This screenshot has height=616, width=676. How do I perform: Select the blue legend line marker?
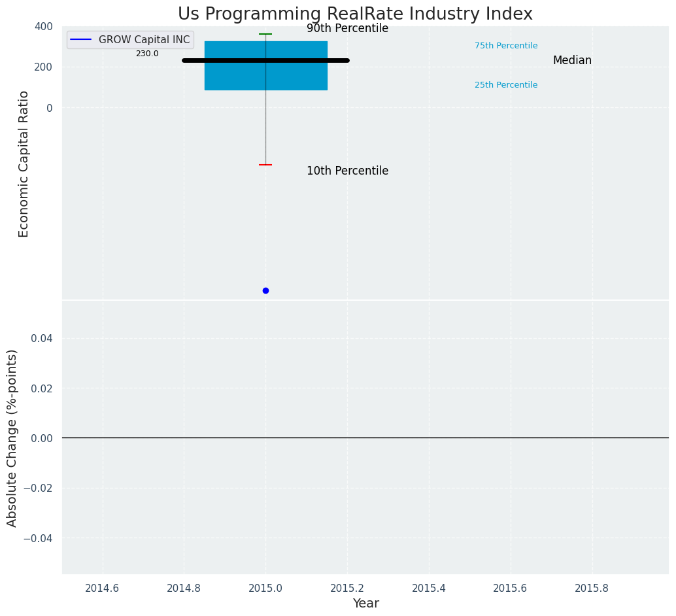click(x=81, y=40)
